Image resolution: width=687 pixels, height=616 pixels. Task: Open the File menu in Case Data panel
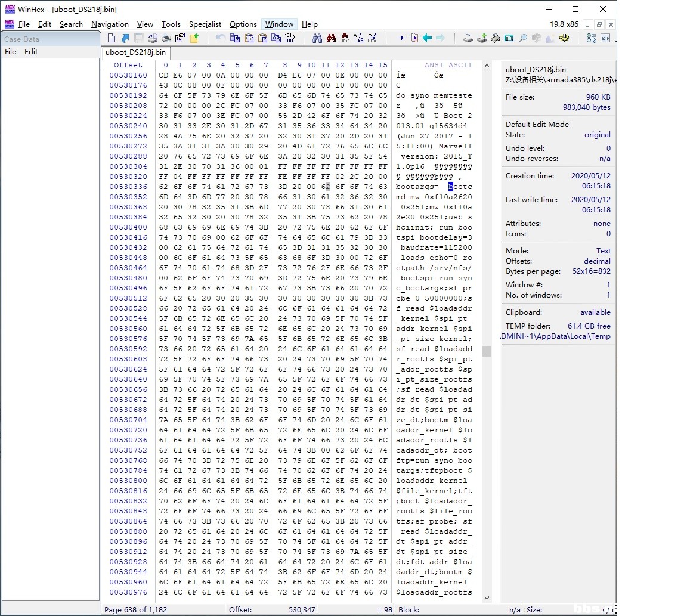[11, 52]
